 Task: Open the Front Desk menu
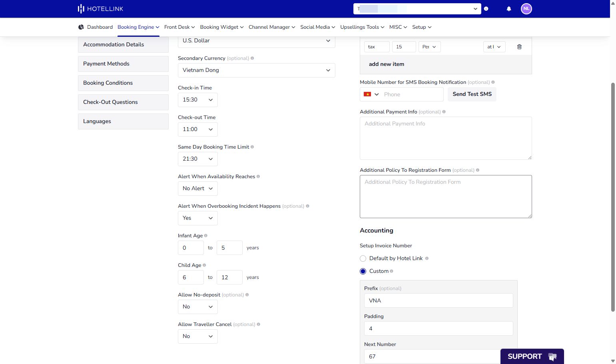coord(179,27)
